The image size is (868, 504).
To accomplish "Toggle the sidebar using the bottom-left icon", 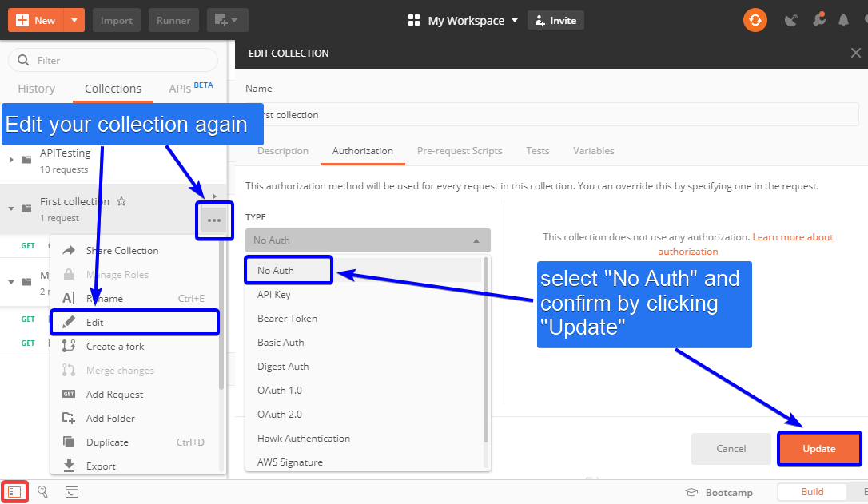I will click(x=14, y=492).
